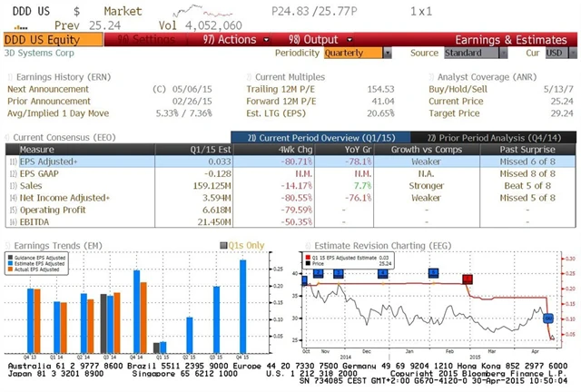581x392 pixels.
Task: Click the Current Multiples section icon
Action: click(249, 78)
